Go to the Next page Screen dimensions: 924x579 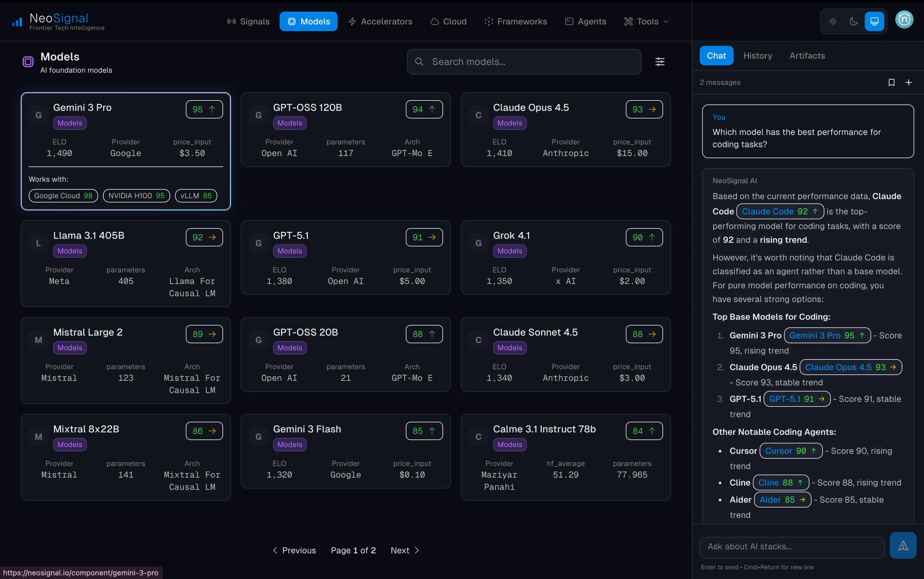(x=405, y=550)
